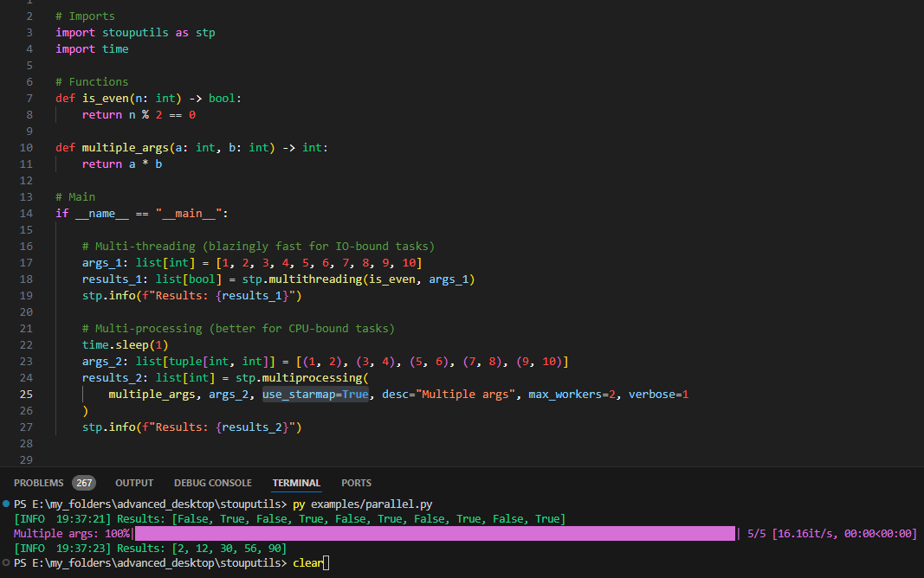Click the '[2, 12, 30, 56, 90]' results output
The width and height of the screenshot is (924, 578).
[x=229, y=548]
